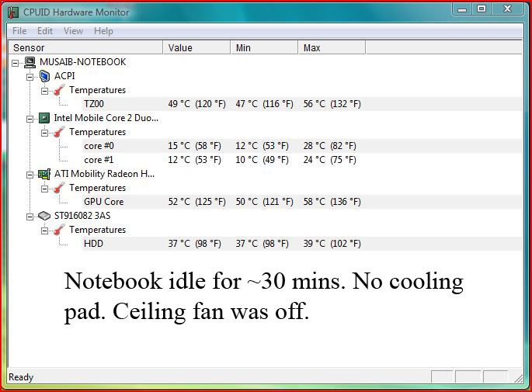Select the Intel Mobile Core 2 Duo label
Viewport: 532px width, 392px height.
(x=106, y=118)
